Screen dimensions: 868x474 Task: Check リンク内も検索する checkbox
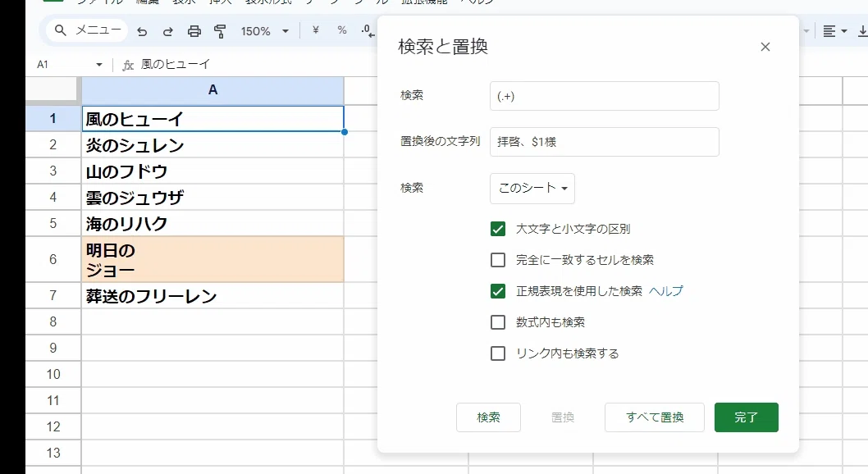(498, 353)
